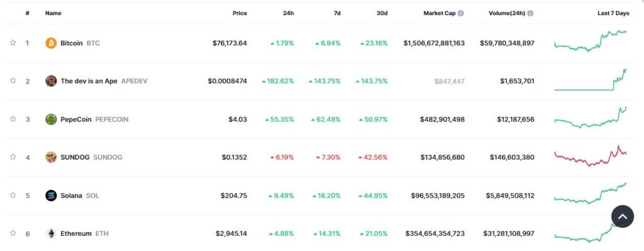Click the Bitcoin logo icon
This screenshot has height=251, width=644.
[x=51, y=43]
